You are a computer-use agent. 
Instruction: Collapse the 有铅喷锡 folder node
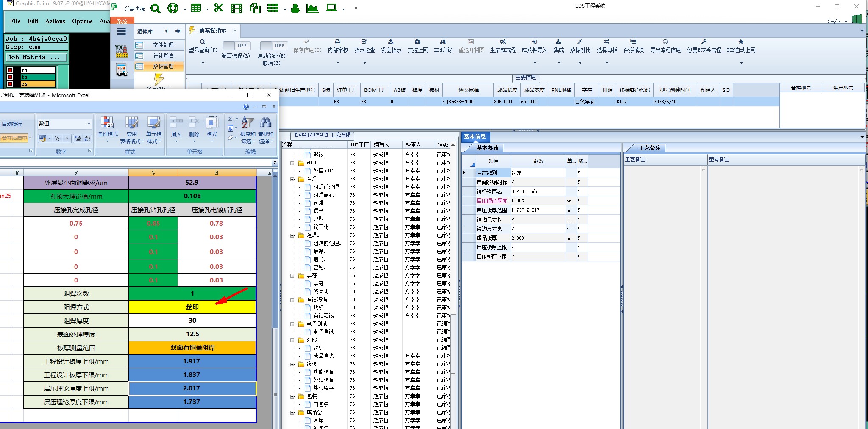pyautogui.click(x=293, y=299)
